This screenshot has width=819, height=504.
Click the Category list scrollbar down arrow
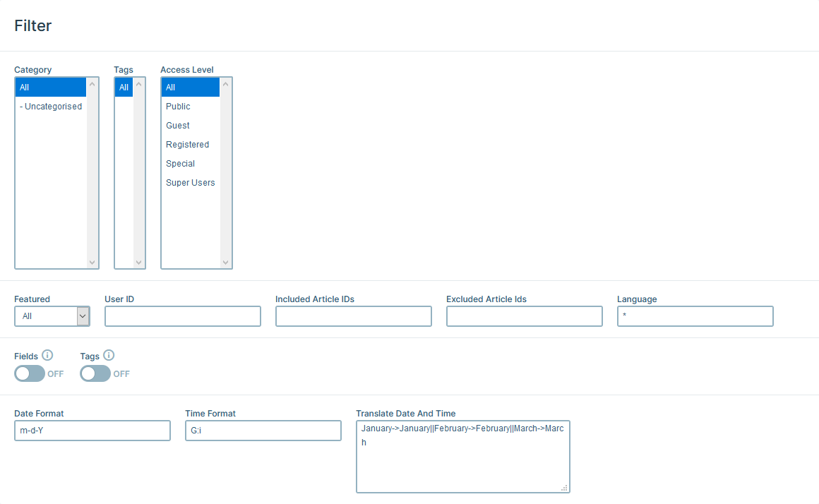point(94,263)
